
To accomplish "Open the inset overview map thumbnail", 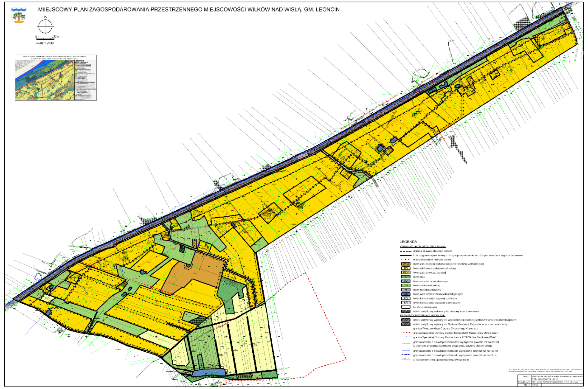I will [x=56, y=77].
